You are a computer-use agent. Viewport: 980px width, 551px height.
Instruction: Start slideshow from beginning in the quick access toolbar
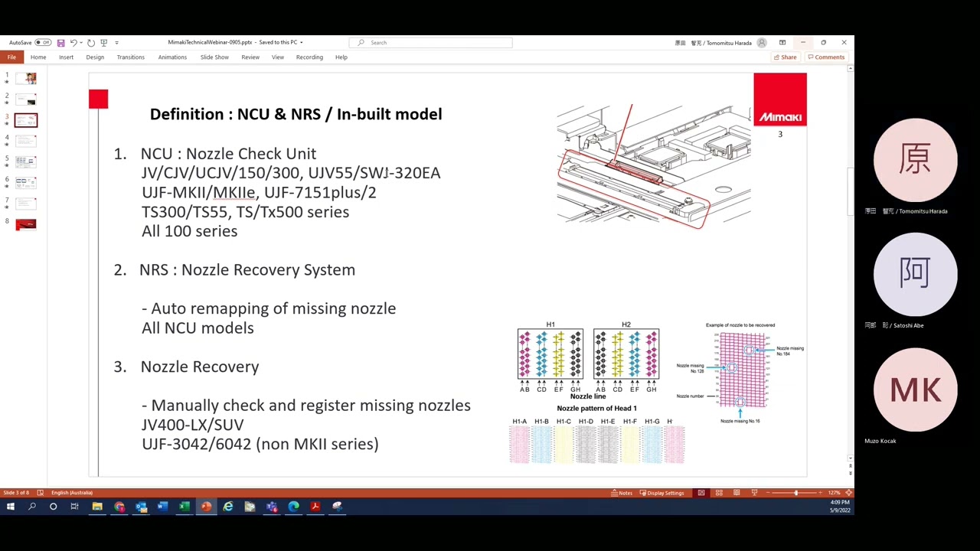click(104, 43)
